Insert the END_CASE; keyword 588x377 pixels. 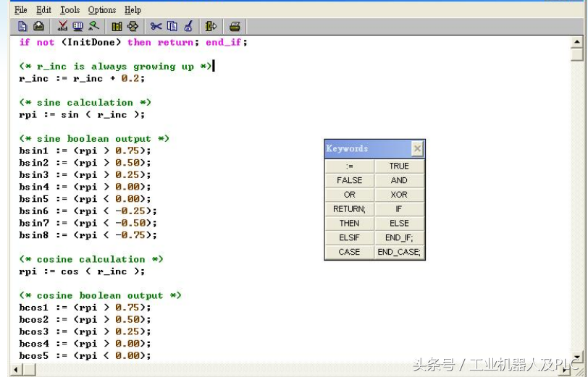coord(399,252)
